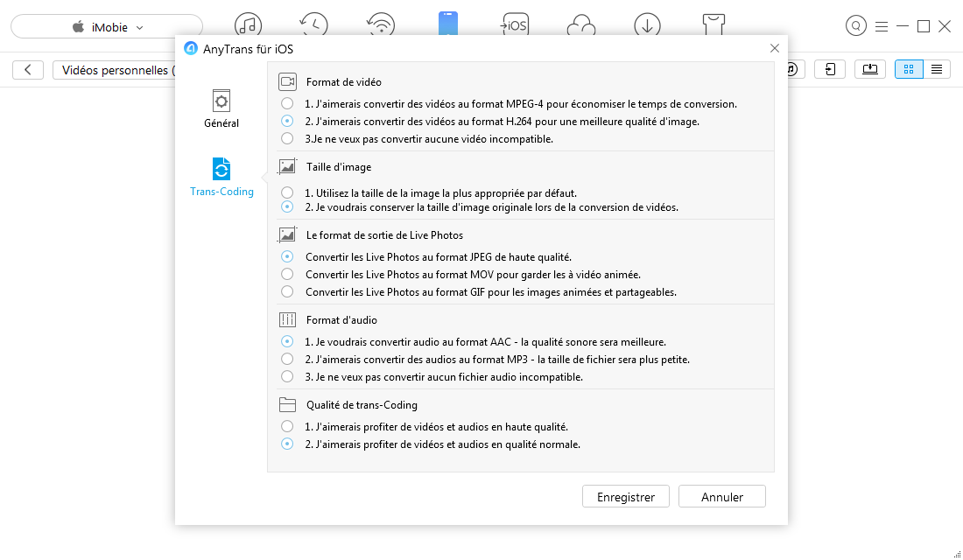Image resolution: width=963 pixels, height=560 pixels.
Task: Click the Taille d'image picture icon
Action: coord(287,166)
